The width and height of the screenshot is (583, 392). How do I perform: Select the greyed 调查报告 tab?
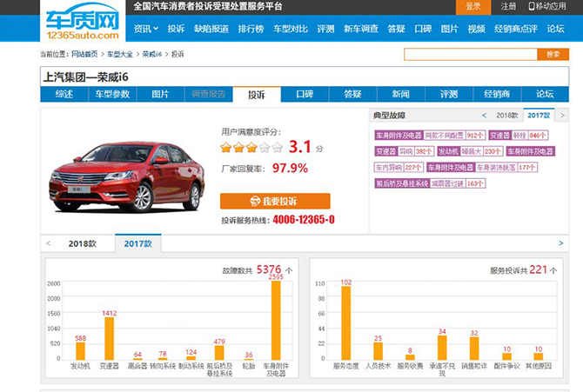pyautogui.click(x=209, y=94)
